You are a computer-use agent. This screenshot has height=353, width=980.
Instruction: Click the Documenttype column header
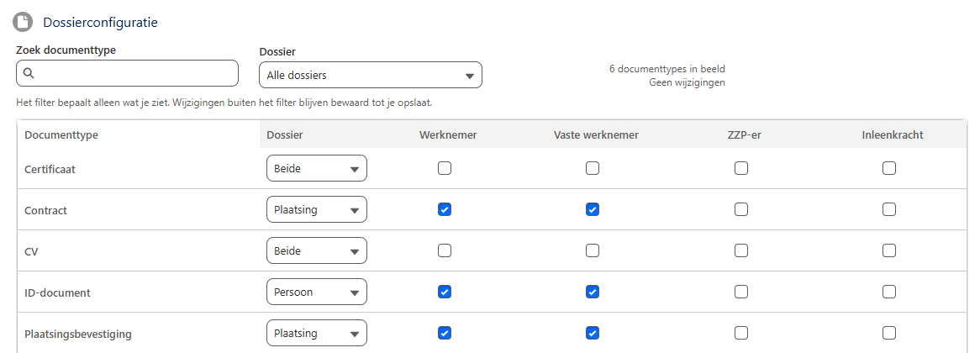(x=61, y=135)
